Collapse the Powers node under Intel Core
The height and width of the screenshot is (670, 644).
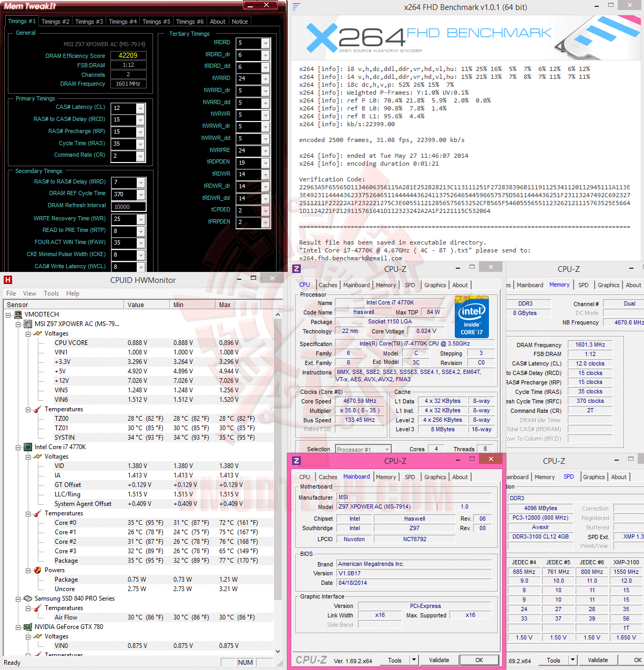click(28, 570)
